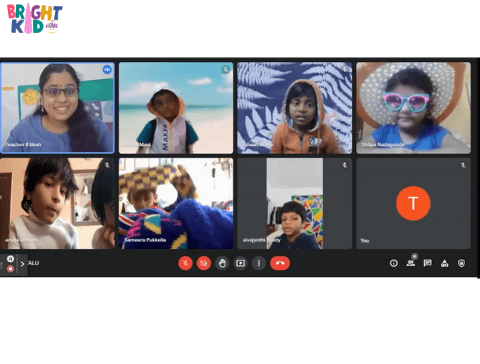480x364 pixels.
Task: Start presenting your screen
Action: click(240, 263)
